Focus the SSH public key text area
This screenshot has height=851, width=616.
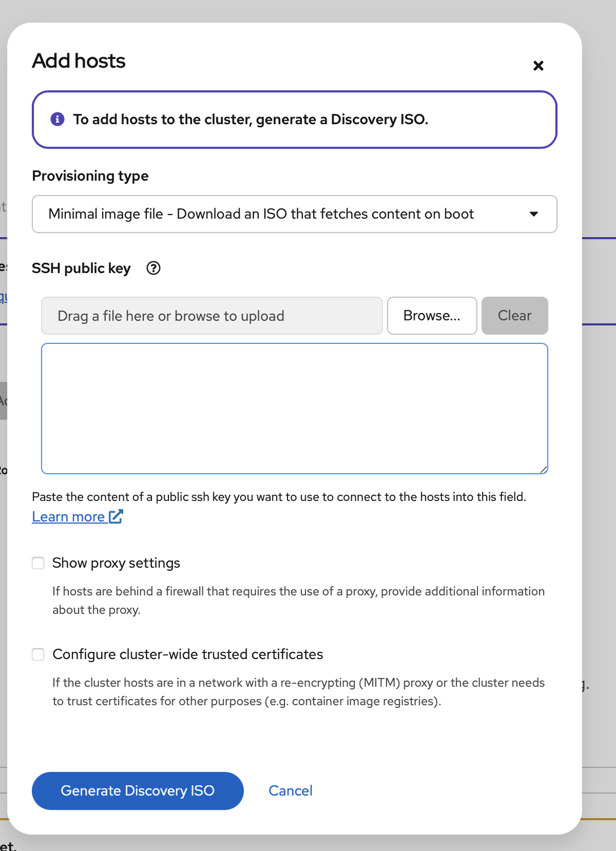click(x=294, y=408)
